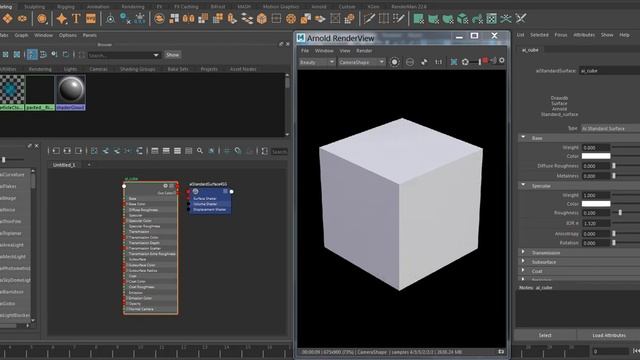The image size is (640, 360).
Task: Click the Show button beside Browser search
Action: point(173,55)
